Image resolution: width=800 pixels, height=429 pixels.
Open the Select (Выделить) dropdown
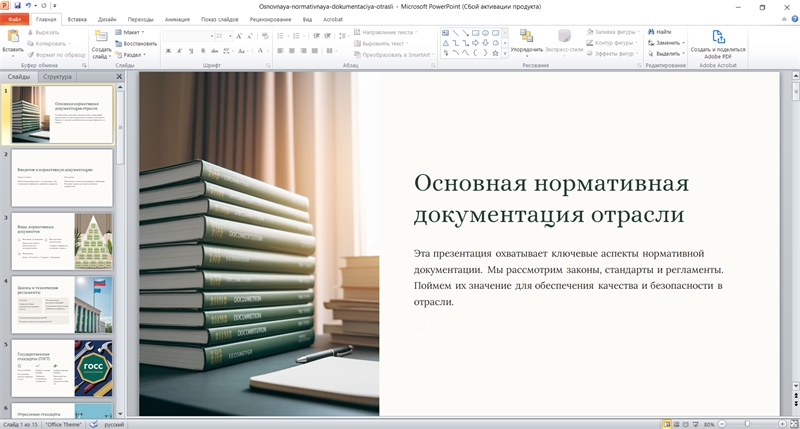click(x=666, y=54)
